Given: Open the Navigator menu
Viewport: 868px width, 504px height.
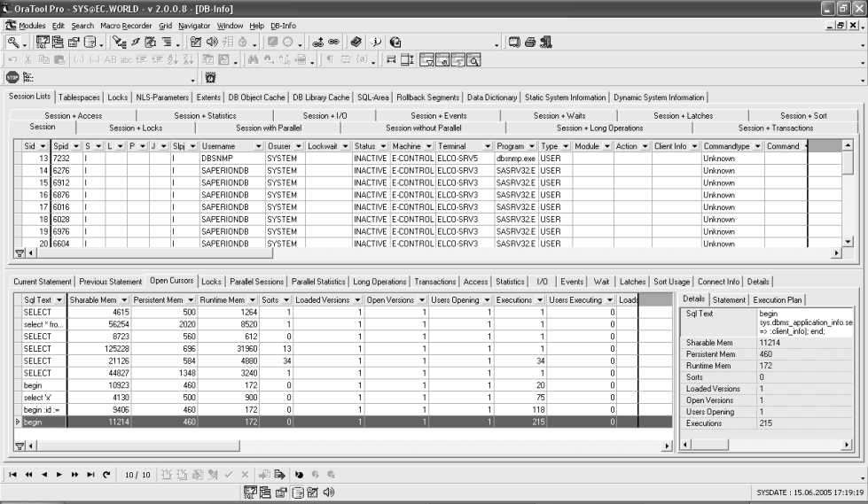Looking at the screenshot, I should [x=194, y=26].
